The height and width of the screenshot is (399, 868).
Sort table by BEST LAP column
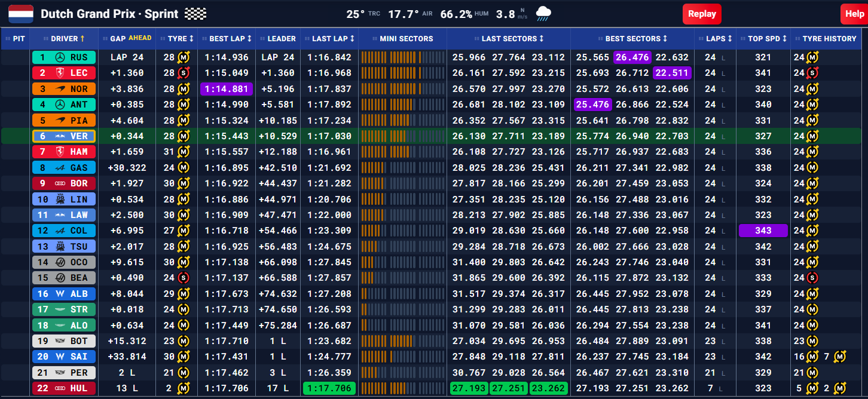pyautogui.click(x=227, y=38)
